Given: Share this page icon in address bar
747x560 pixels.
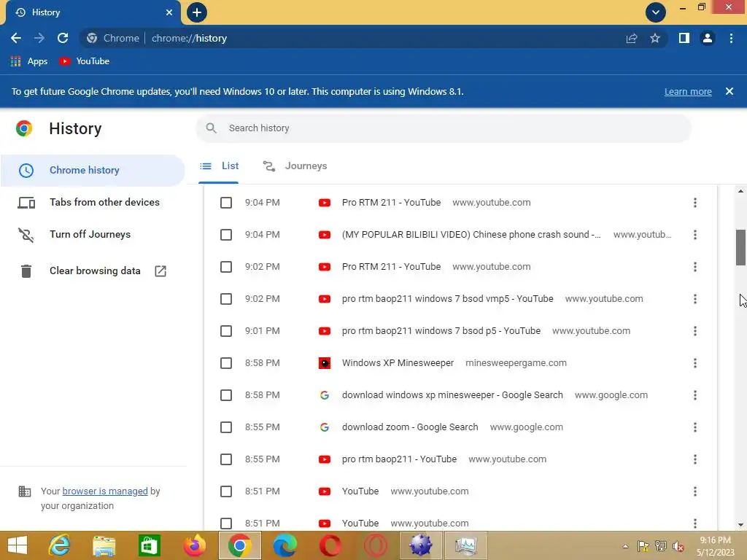Looking at the screenshot, I should pos(632,38).
